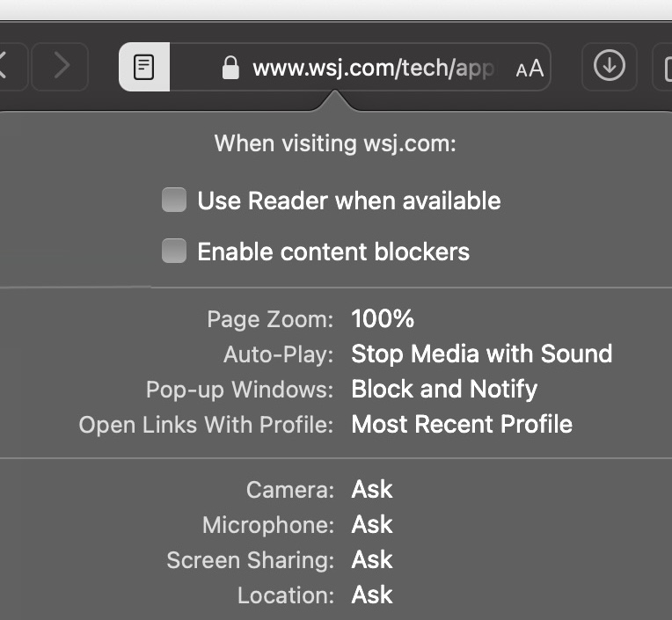
Task: Click the 'When visiting wsj.com:' heading
Action: [335, 143]
